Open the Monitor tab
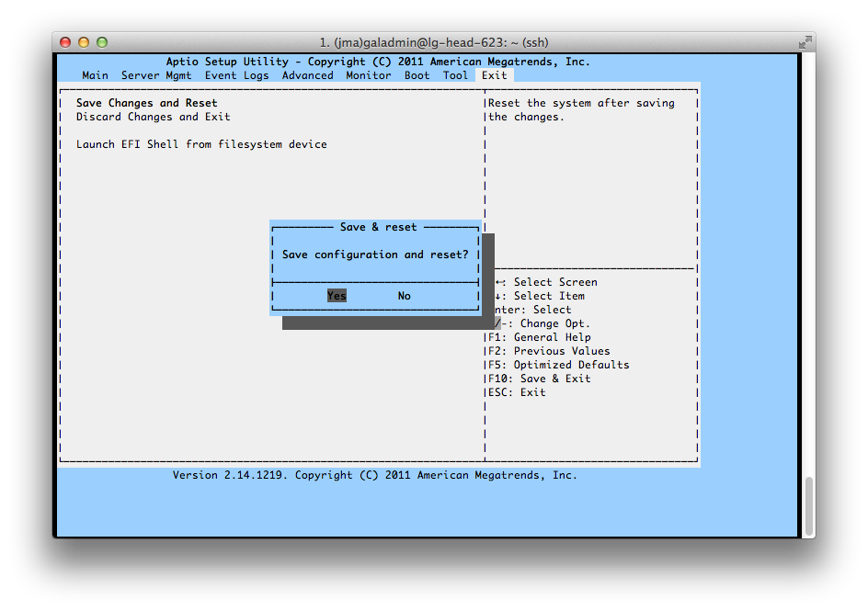Screen dimensions: 868x611 tap(368, 75)
